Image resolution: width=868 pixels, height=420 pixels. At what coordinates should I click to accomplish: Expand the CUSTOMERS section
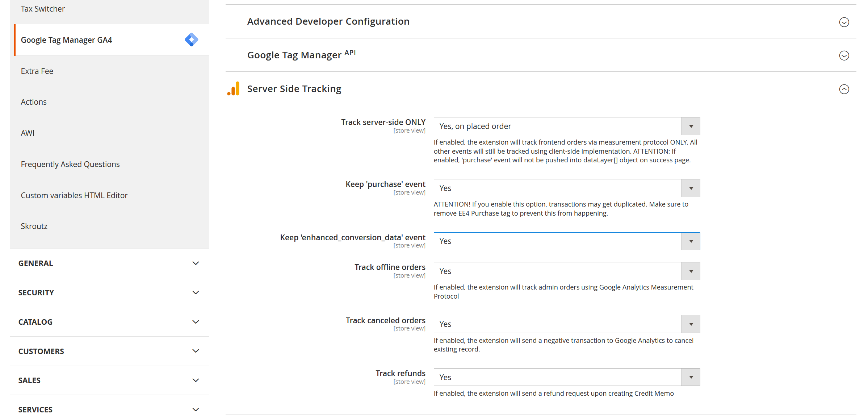coord(109,351)
